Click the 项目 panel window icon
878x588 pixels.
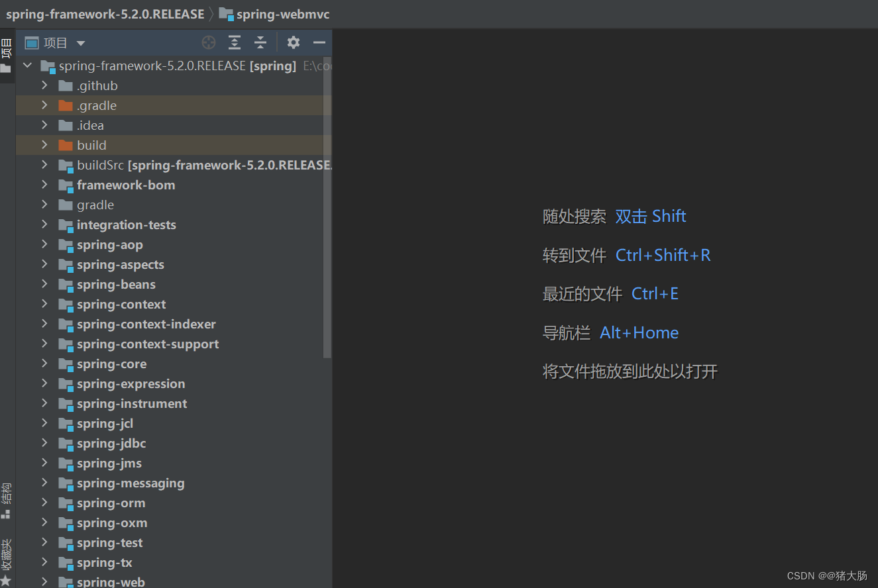point(32,43)
